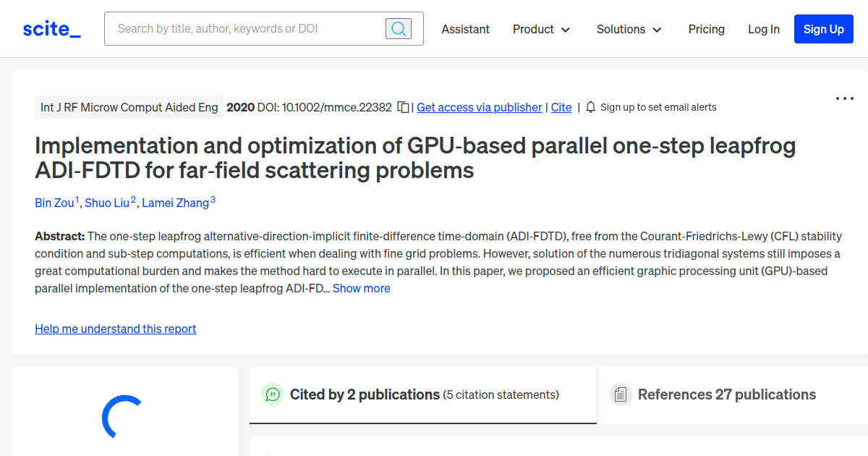Click the magnifier search icon
The image size is (868, 456).
pos(398,28)
